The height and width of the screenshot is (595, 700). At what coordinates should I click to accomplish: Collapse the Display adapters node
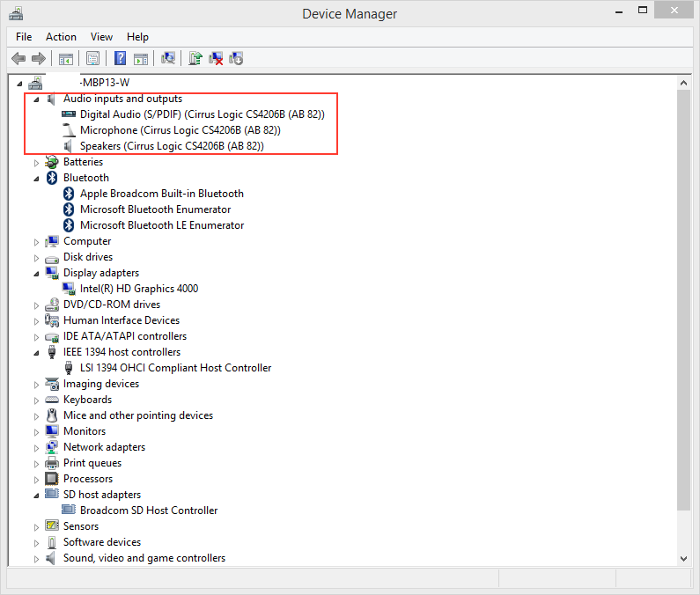pos(37,274)
